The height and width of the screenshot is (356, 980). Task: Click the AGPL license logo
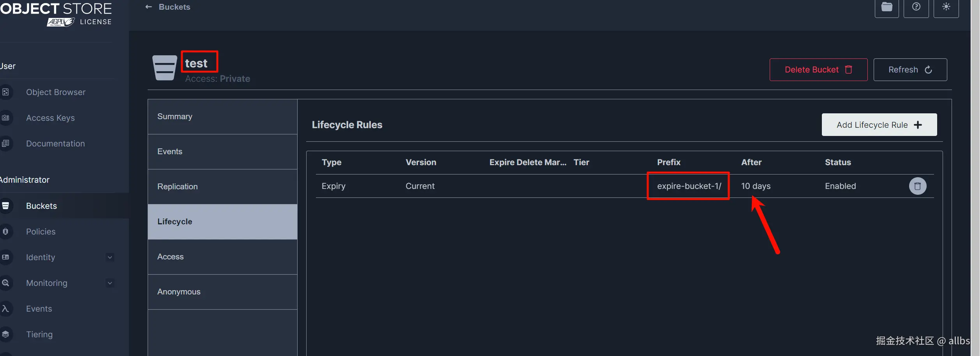61,22
